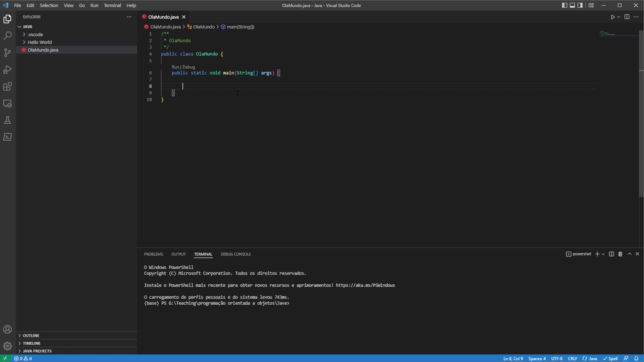644x362 pixels.
Task: Close the bottom panel
Action: [x=637, y=254]
